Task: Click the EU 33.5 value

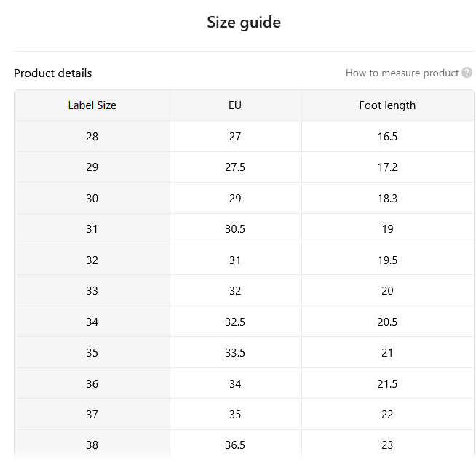Action: tap(235, 353)
